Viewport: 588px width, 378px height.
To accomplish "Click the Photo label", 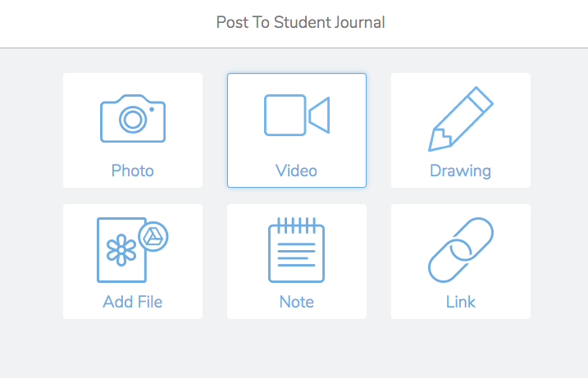I will coord(133,171).
